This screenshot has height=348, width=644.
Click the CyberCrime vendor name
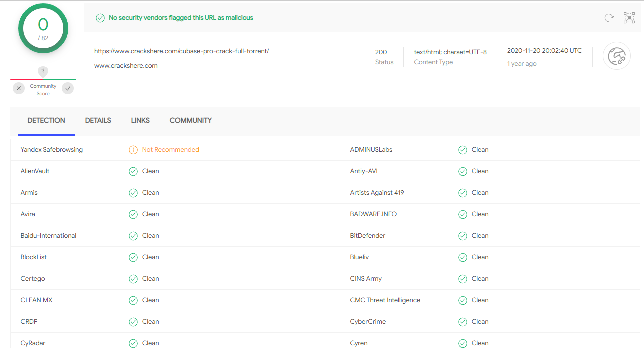pos(368,322)
